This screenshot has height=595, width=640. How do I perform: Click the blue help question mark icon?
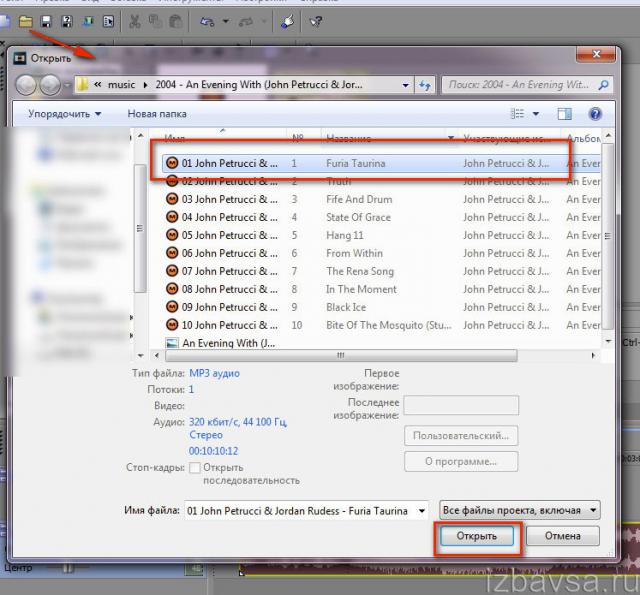pos(596,114)
